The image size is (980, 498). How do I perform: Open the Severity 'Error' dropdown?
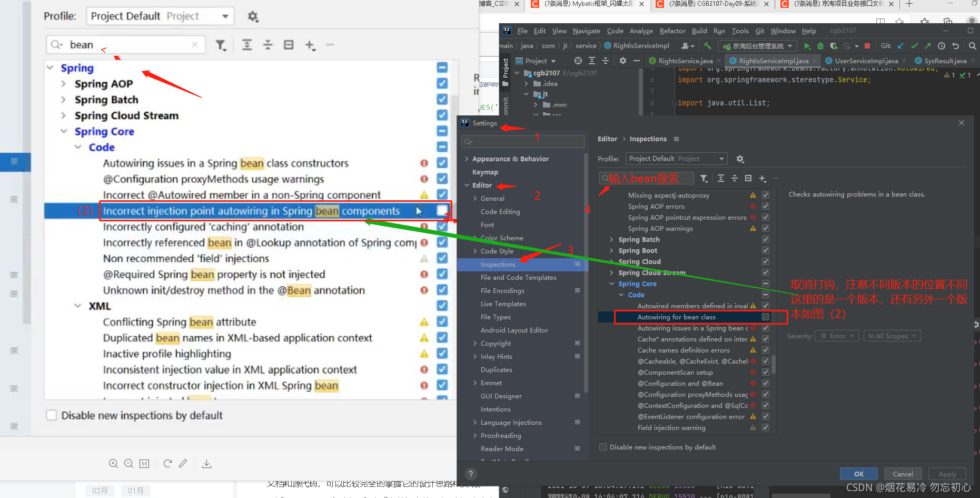837,336
